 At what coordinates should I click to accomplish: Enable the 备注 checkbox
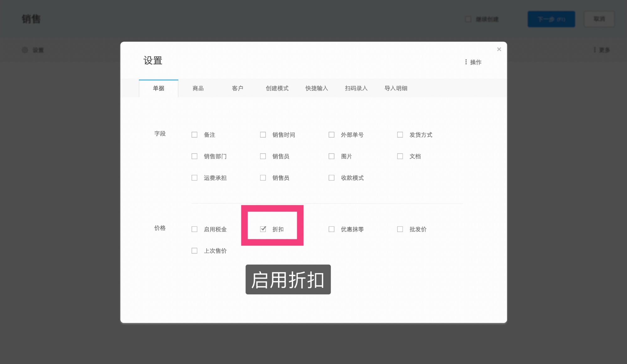pyautogui.click(x=194, y=135)
